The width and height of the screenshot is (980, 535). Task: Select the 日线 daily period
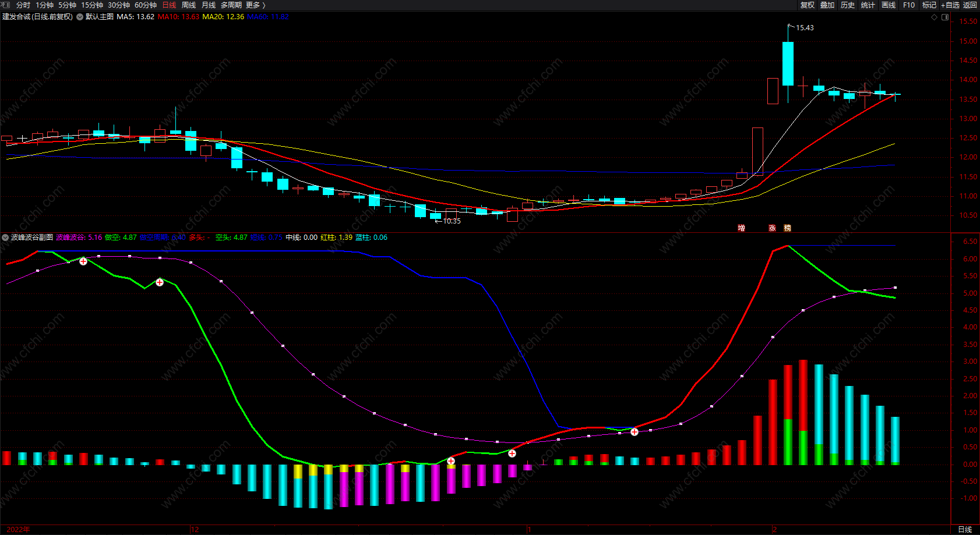(x=169, y=5)
